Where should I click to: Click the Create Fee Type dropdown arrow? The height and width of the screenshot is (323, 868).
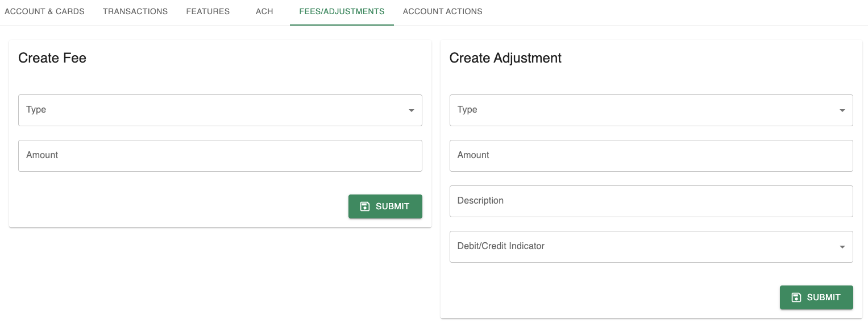pos(412,110)
